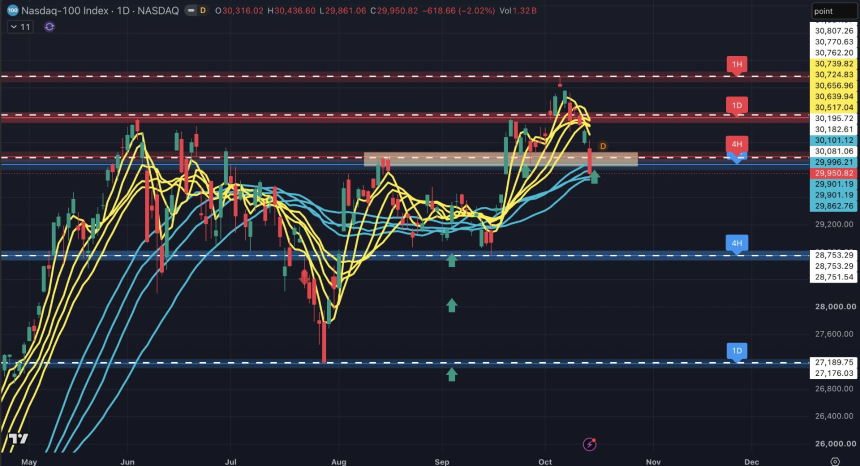The height and width of the screenshot is (466, 860).
Task: Click the Dec label on time axis
Action: click(751, 462)
